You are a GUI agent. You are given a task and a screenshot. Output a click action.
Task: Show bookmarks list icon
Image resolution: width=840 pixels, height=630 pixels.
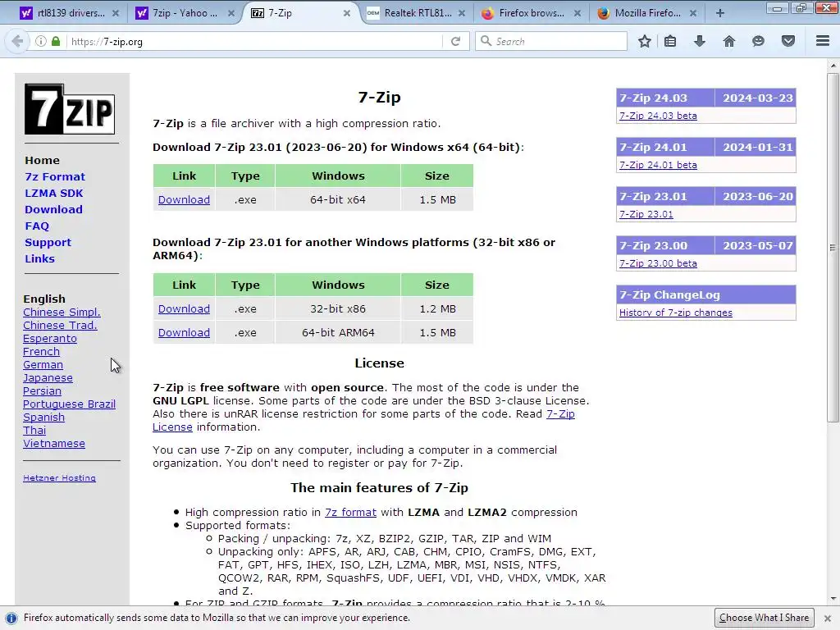tap(670, 41)
